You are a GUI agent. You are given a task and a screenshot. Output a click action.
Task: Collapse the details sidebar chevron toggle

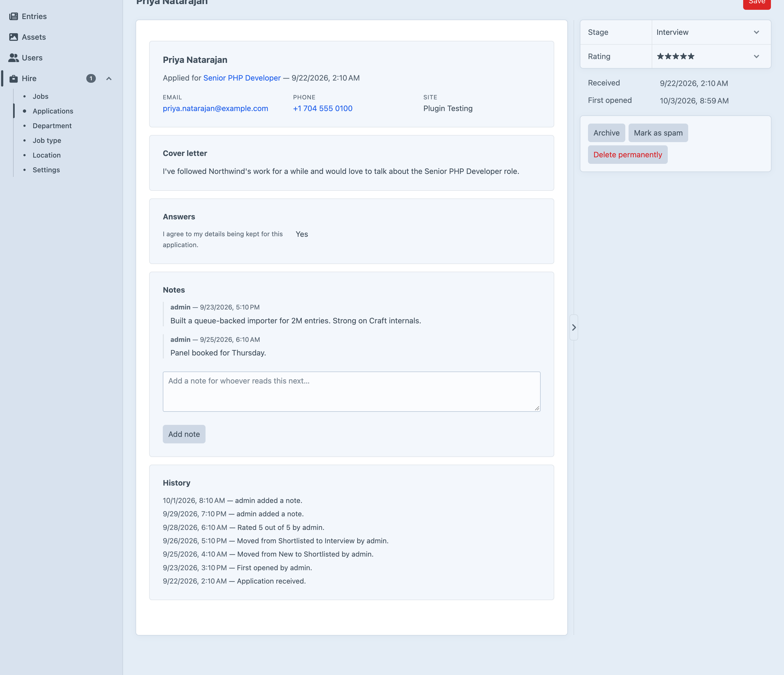574,327
